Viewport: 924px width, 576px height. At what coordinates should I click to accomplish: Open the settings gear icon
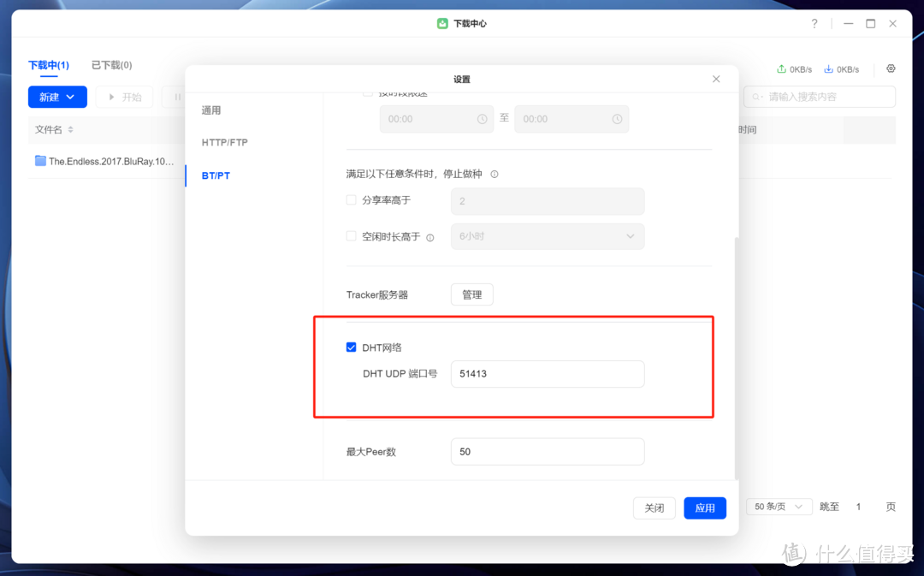tap(891, 68)
